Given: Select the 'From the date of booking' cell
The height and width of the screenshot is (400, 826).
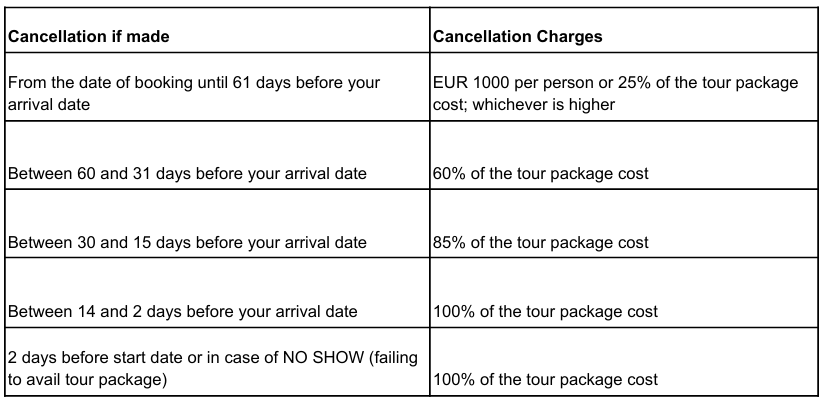Looking at the screenshot, I should pyautogui.click(x=218, y=87).
